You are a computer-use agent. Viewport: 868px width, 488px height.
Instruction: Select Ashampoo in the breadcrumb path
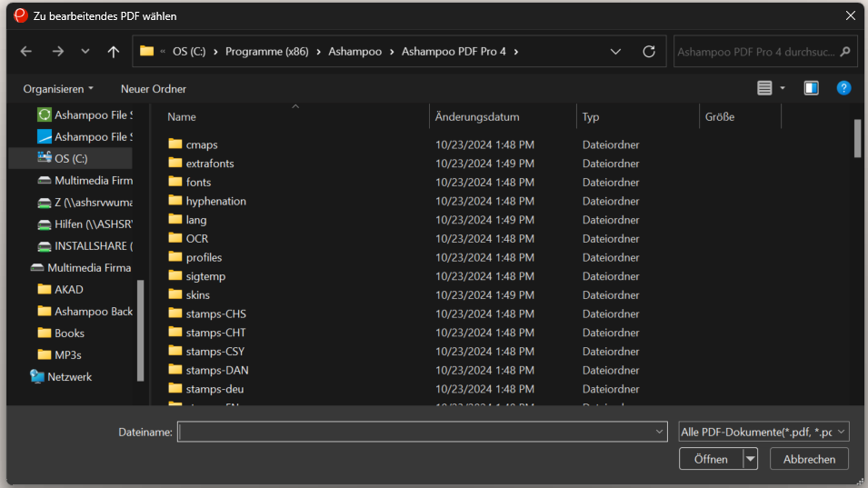(x=354, y=52)
